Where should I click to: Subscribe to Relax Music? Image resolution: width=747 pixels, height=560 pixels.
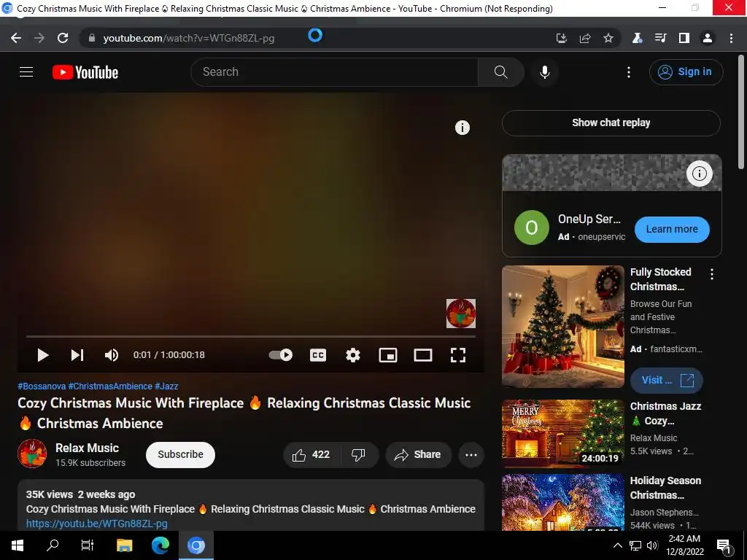pos(181,455)
